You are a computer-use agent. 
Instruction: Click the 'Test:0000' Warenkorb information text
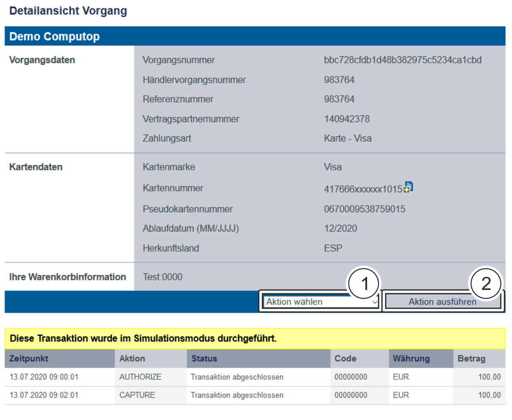163,277
